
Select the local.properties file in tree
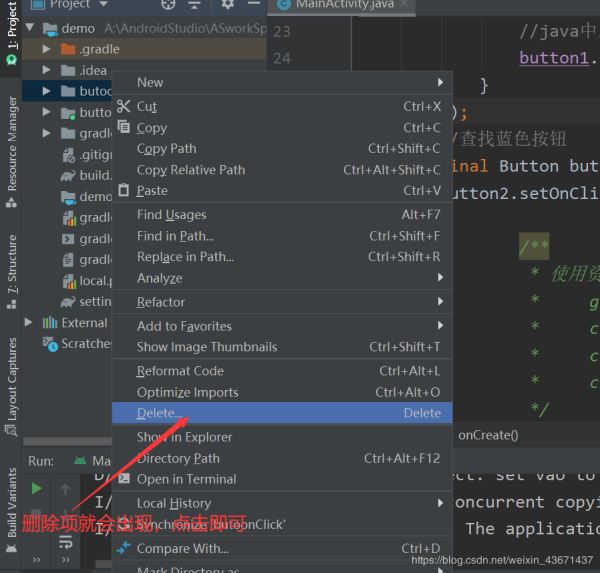point(86,281)
